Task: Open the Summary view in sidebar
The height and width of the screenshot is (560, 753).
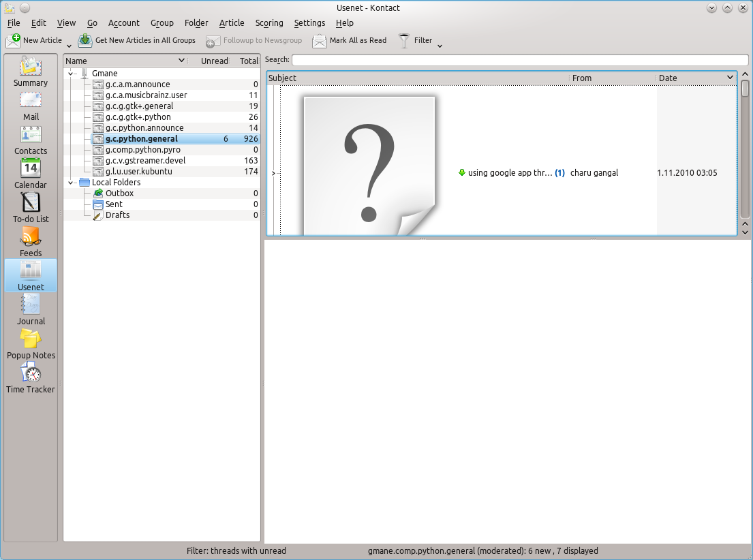Action: 31,72
